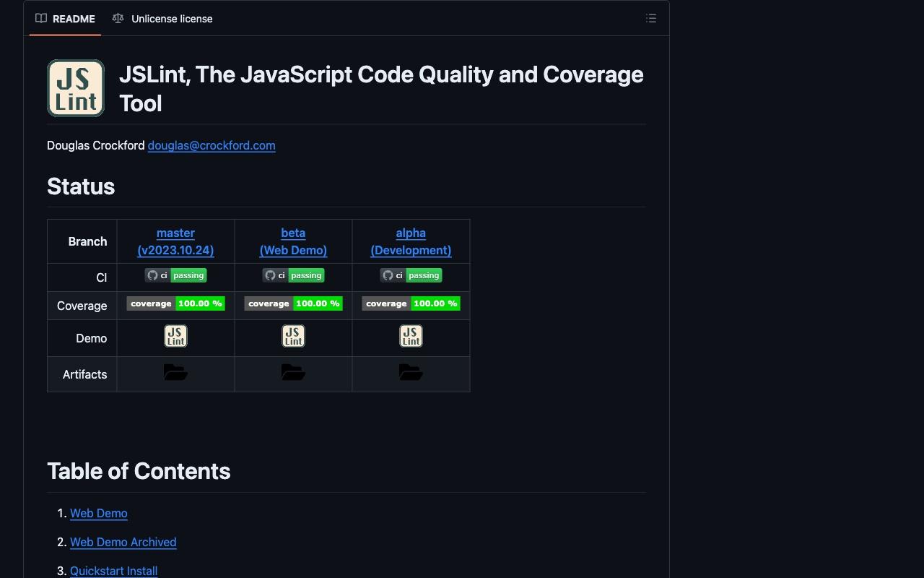
Task: Open the alpha (Development) branch link
Action: coord(411,241)
